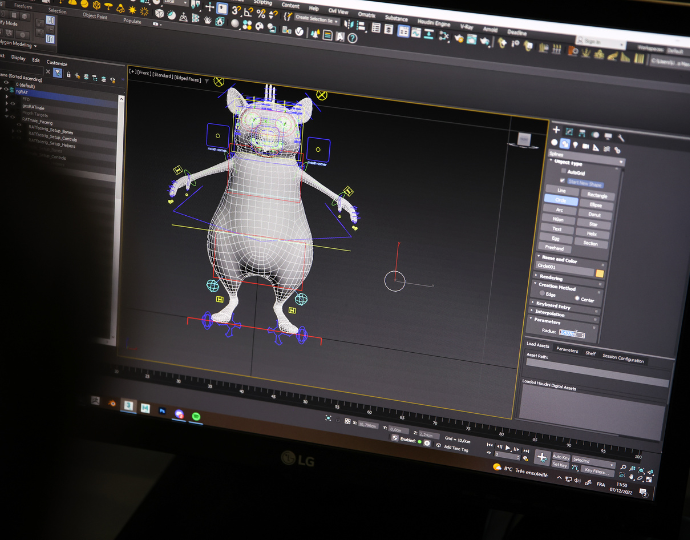Click the Helix shape button
This screenshot has width=690, height=540.
590,234
